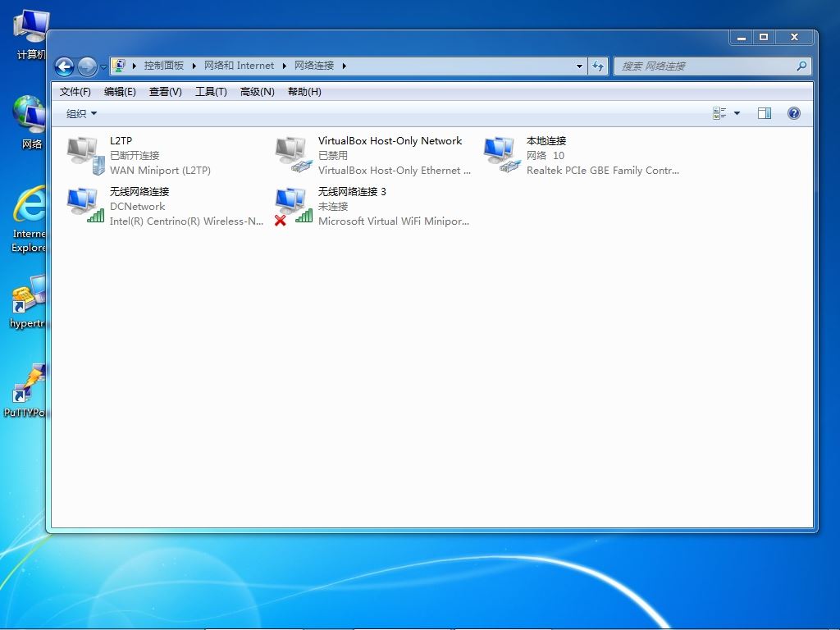Open help via the blue question icon
Image resolution: width=840 pixels, height=630 pixels.
(794, 113)
